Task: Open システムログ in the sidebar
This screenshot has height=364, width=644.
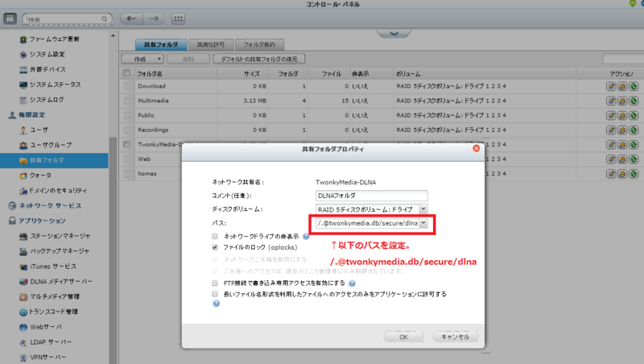Action: (42, 100)
